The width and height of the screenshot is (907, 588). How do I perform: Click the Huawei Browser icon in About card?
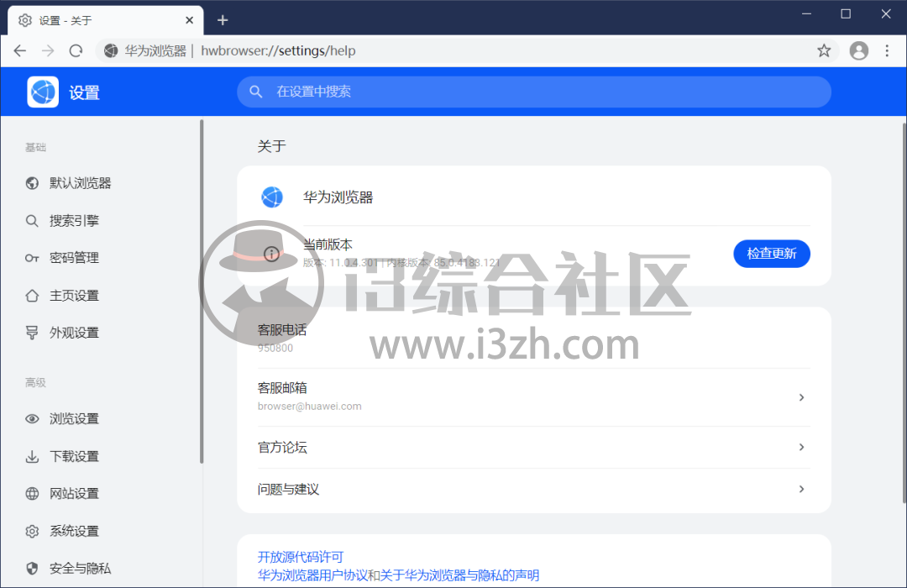pos(272,197)
